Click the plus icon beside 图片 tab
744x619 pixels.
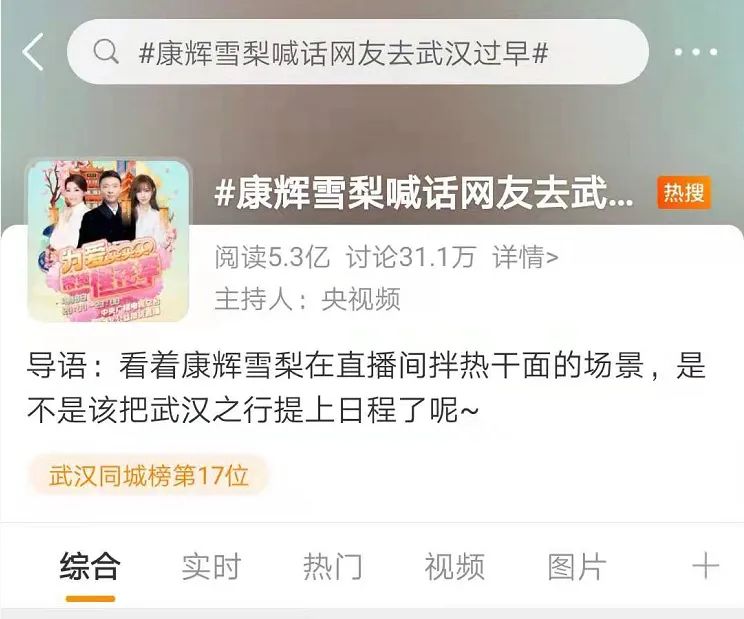pos(705,565)
